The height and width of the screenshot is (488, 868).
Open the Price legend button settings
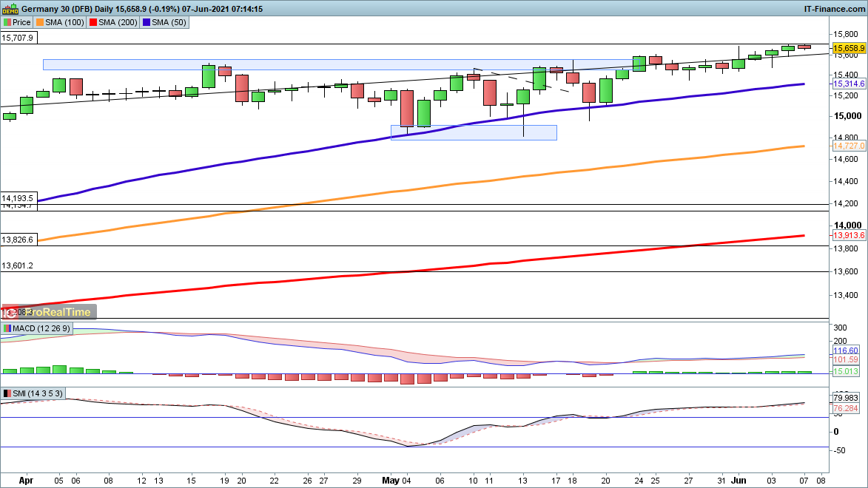(17, 23)
